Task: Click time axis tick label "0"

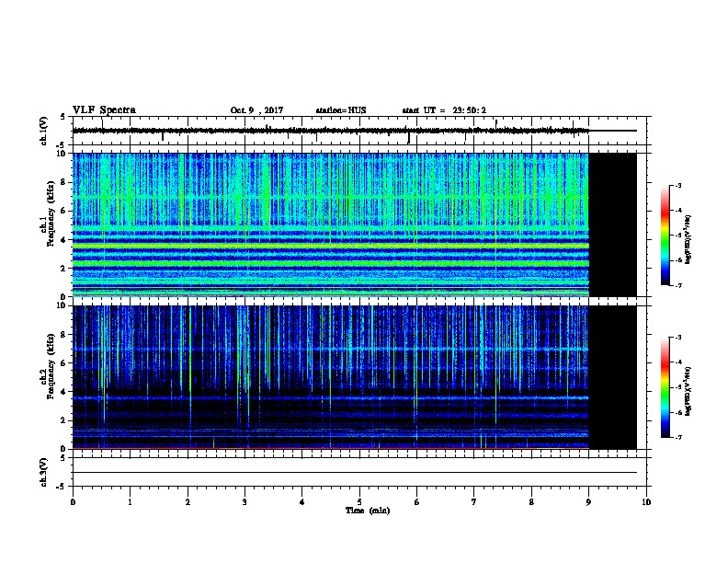Action: 73,502
